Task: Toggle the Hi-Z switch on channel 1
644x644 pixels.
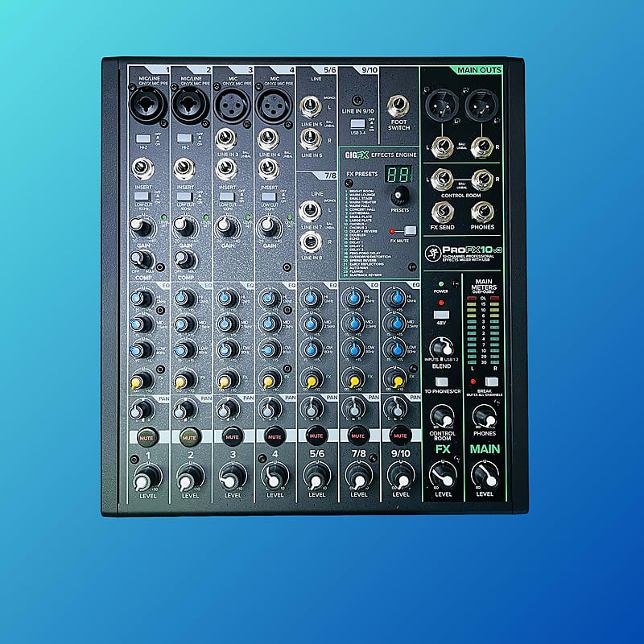Action: click(x=143, y=138)
